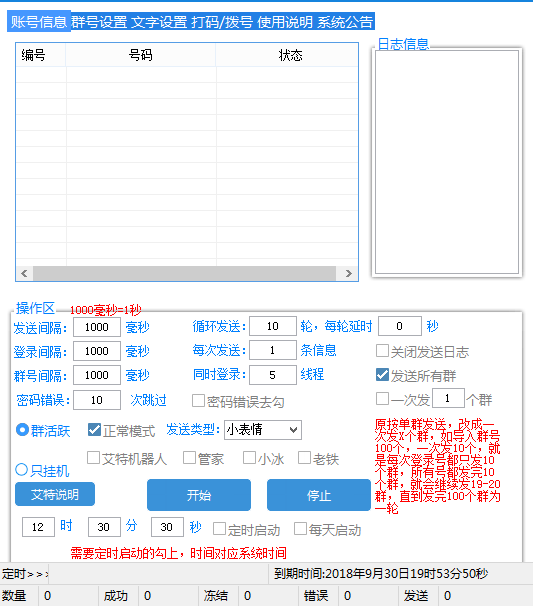Click the 一次发 group count field
Image resolution: width=533 pixels, height=606 pixels.
448,398
